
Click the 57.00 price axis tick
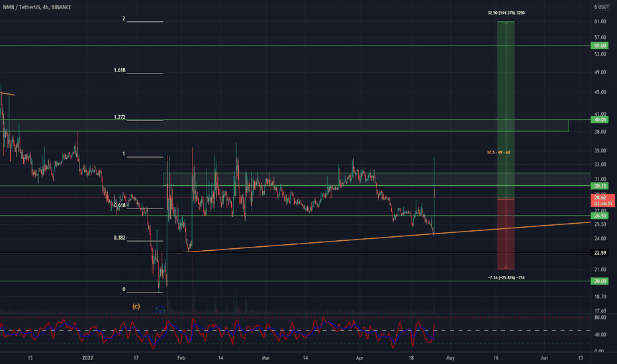pos(600,37)
